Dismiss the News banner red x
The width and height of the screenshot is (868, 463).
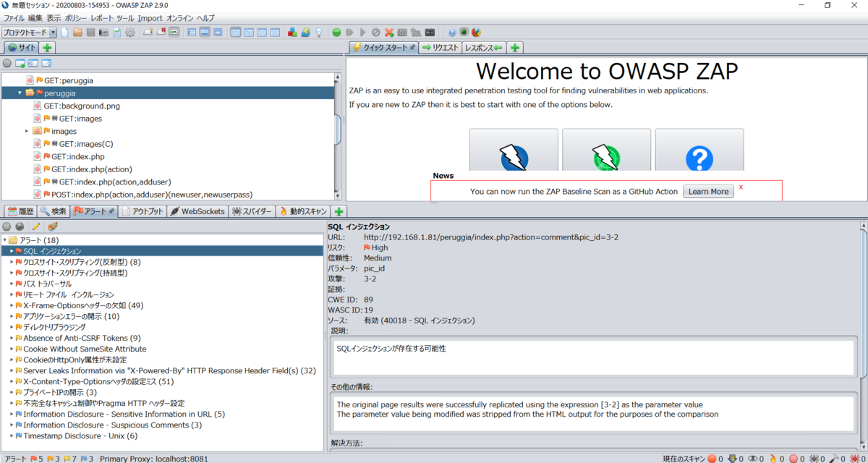tap(741, 187)
